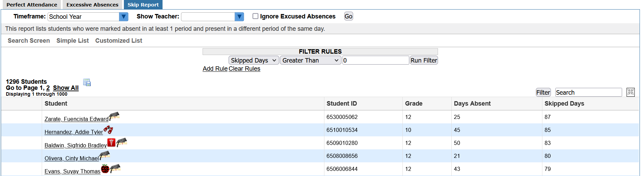The image size is (644, 176).
Task: Click the Filter button above the table
Action: (543, 92)
